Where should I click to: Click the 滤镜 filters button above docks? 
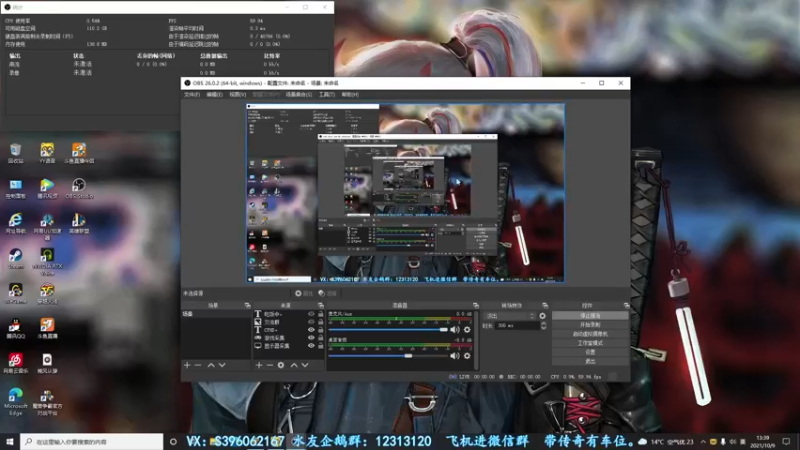pyautogui.click(x=328, y=293)
